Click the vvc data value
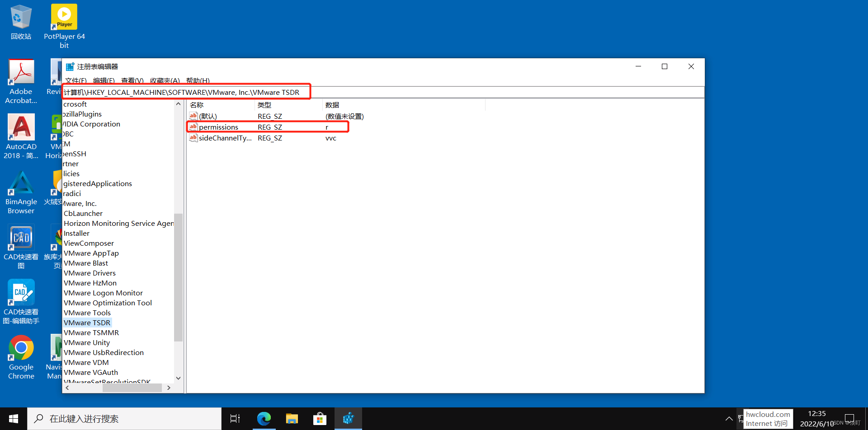 click(331, 138)
